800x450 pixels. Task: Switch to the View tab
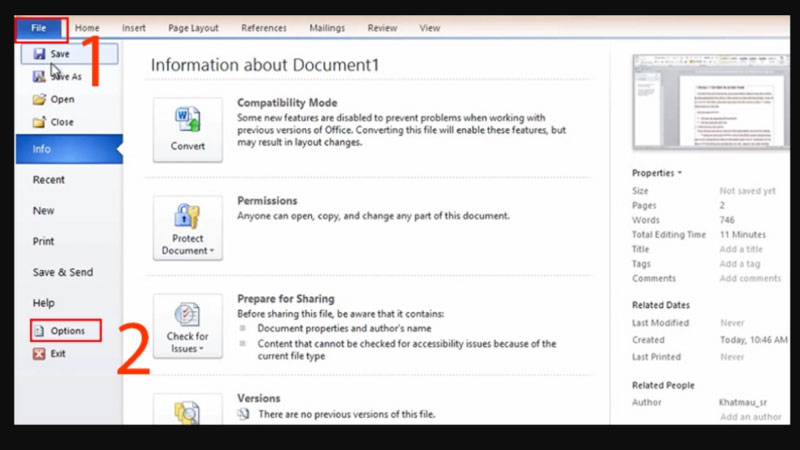(430, 28)
